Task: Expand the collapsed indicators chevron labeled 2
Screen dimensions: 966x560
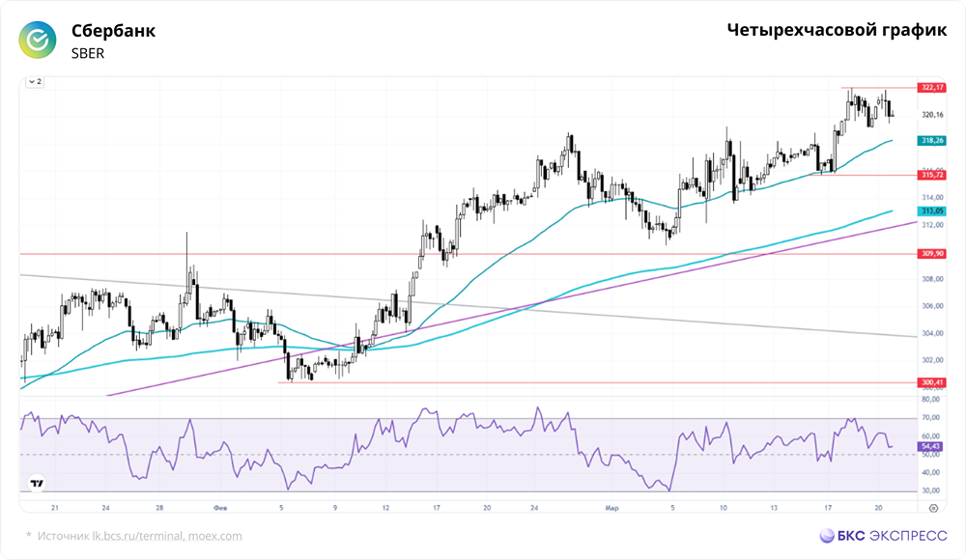Action: (x=35, y=82)
